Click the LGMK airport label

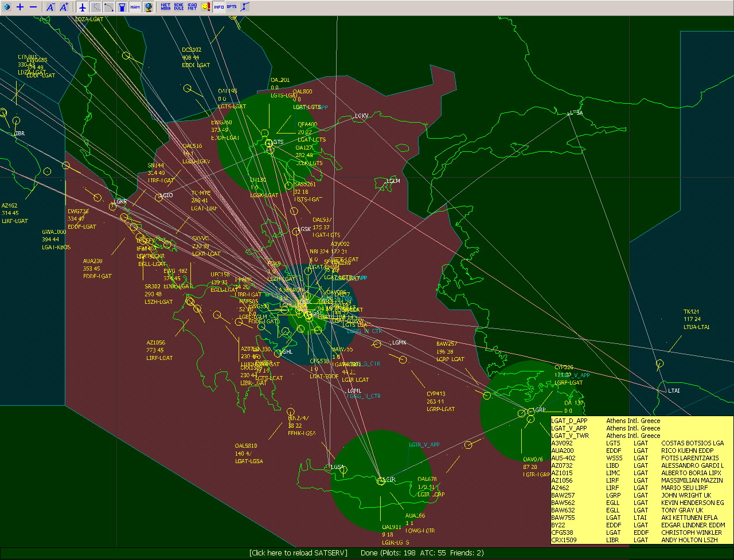399,343
